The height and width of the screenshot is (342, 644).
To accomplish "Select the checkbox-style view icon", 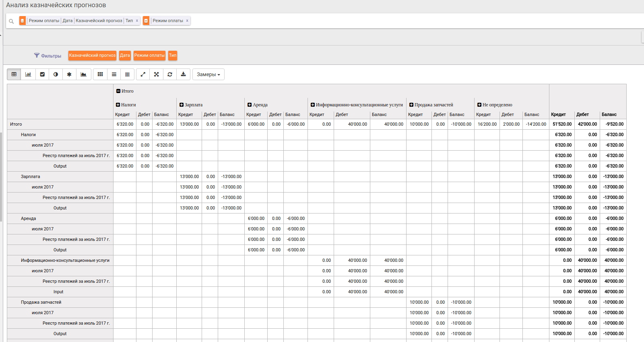I will [42, 74].
